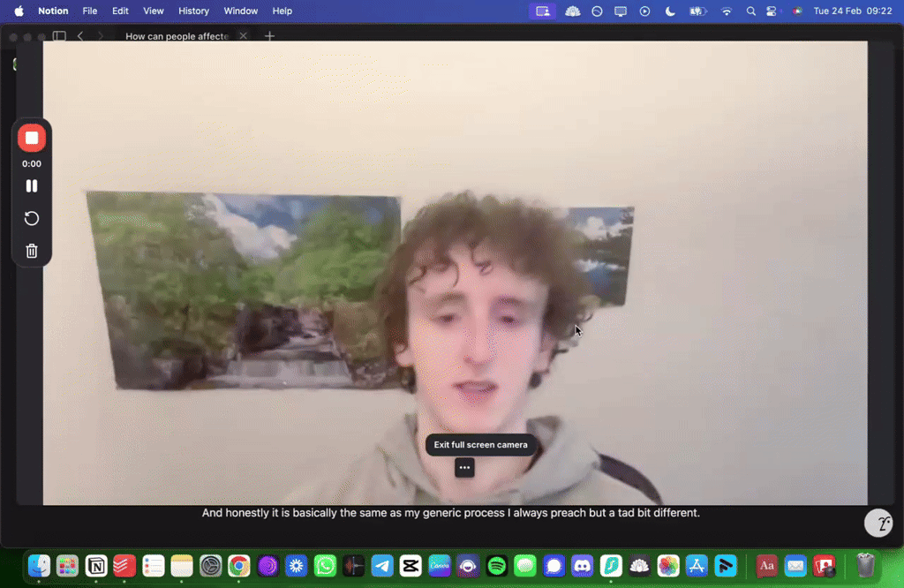Open the Edit menu
This screenshot has height=588, width=904.
tap(120, 11)
